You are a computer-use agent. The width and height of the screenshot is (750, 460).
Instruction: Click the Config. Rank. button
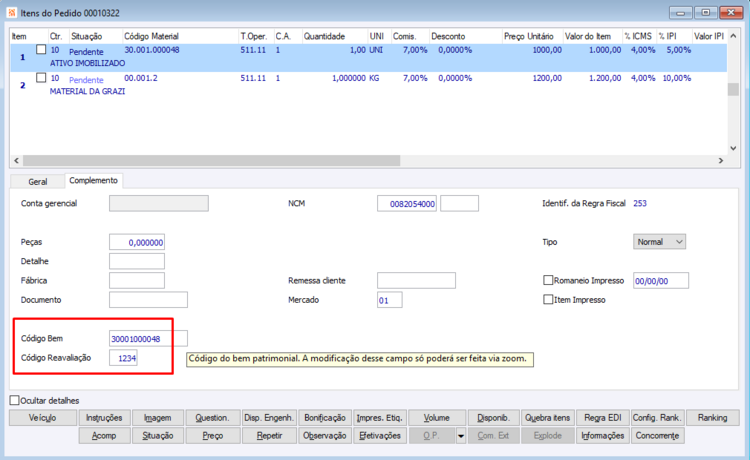(x=657, y=417)
